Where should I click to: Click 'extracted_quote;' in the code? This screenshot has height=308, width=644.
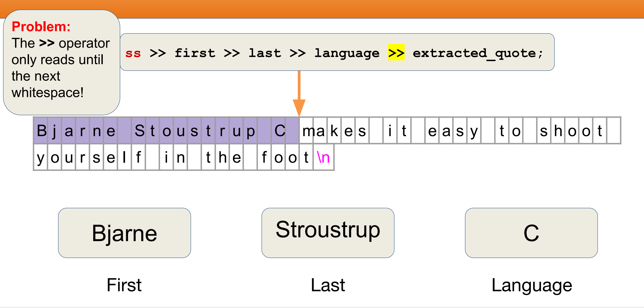tap(478, 53)
